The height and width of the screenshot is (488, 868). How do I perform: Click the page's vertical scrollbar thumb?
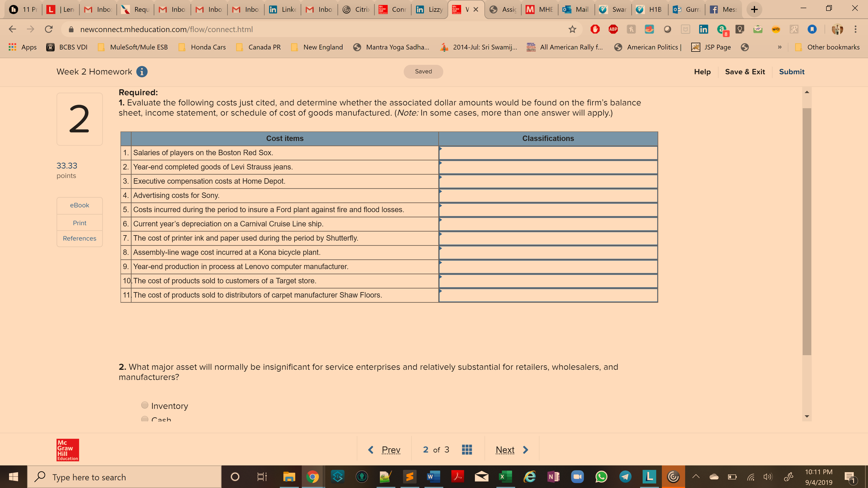coord(807,232)
